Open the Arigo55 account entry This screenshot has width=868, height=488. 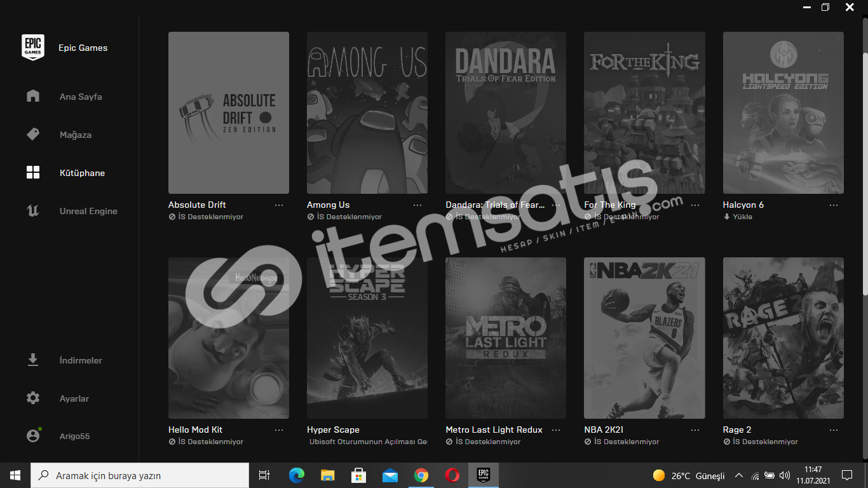point(75,437)
